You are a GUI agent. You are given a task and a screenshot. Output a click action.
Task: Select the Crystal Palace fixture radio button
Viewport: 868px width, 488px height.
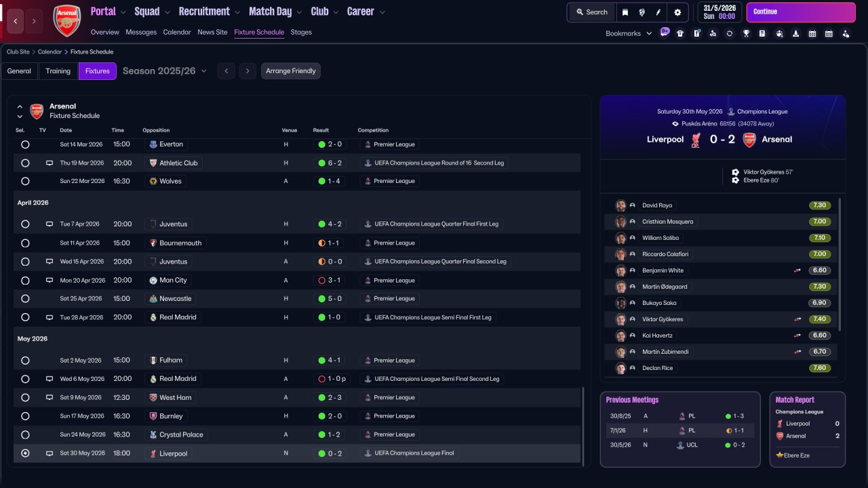point(25,435)
